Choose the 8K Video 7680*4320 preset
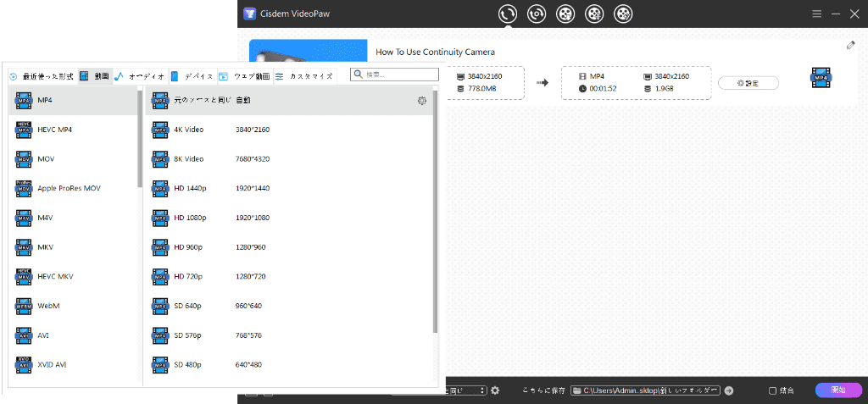This screenshot has width=868, height=404. click(x=288, y=159)
